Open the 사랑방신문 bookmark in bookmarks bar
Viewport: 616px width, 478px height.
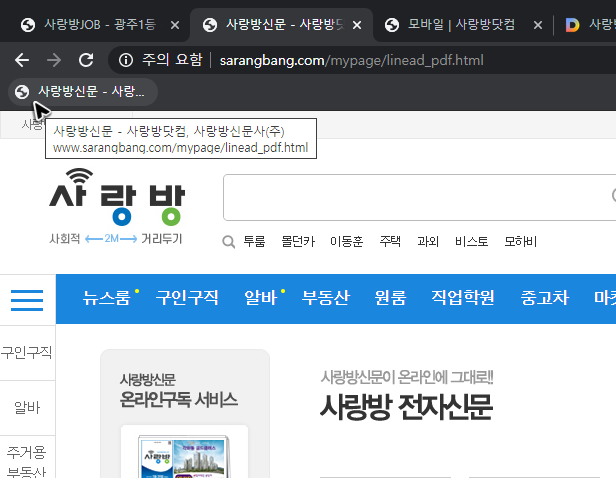83,92
